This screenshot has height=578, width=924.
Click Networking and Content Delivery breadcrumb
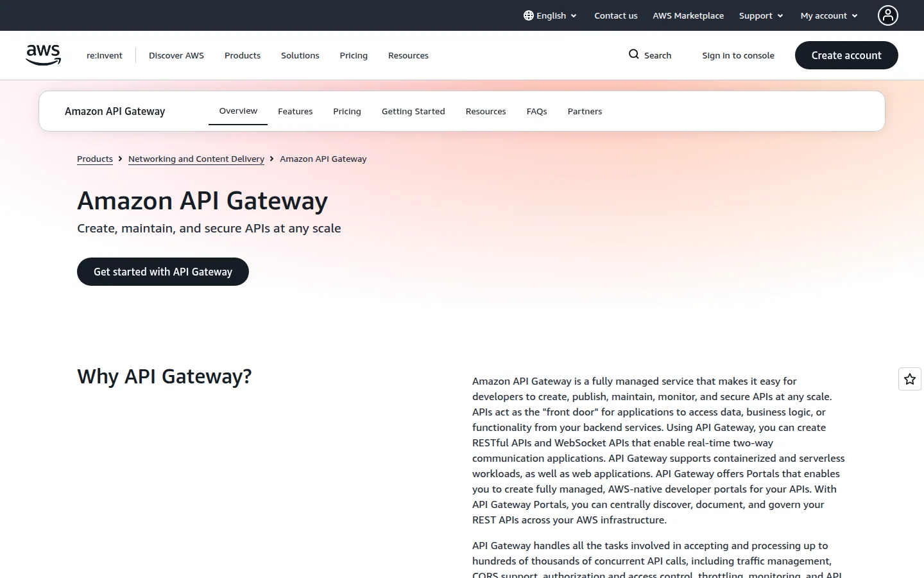pos(196,159)
